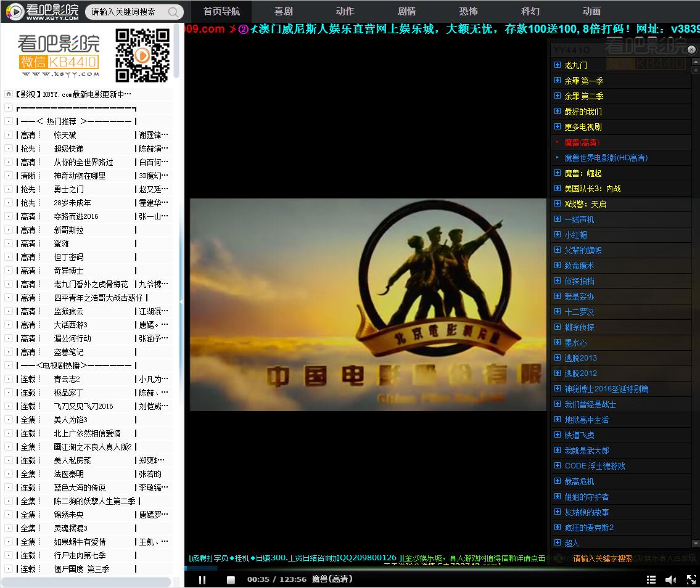Click the tree node icon beside 大话西游3
This screenshot has height=588, width=700.
tap(9, 325)
